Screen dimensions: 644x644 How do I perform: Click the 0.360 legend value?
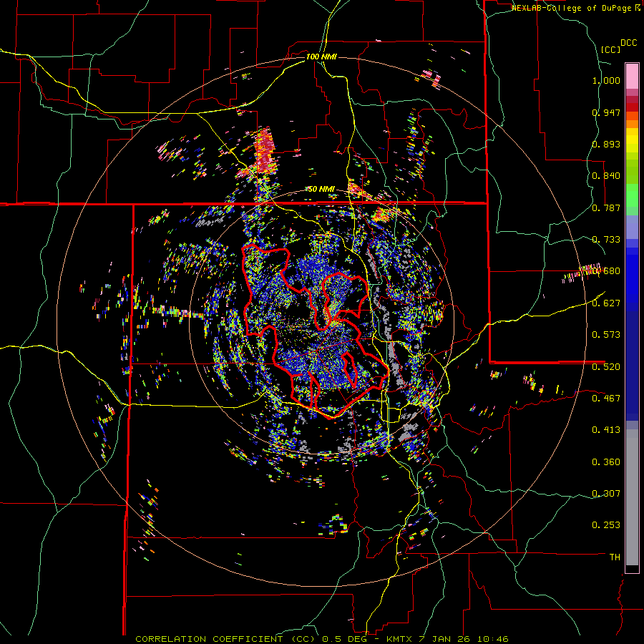pyautogui.click(x=606, y=462)
